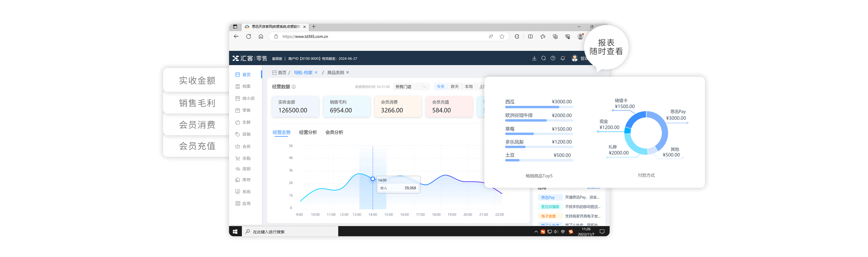Screen dimensions: 868x257
Task: Switch to the 导航-档案 page tab
Action: coord(303,73)
